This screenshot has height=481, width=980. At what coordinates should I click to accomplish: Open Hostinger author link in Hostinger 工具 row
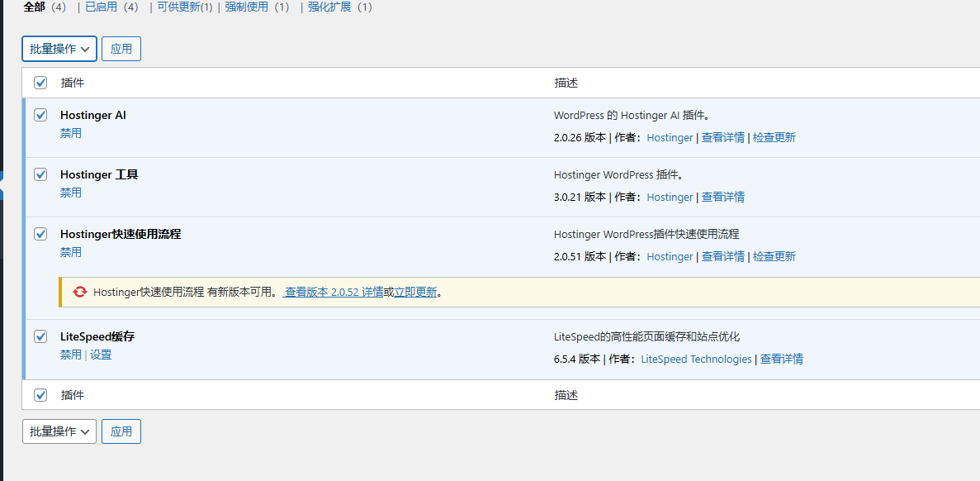point(670,197)
